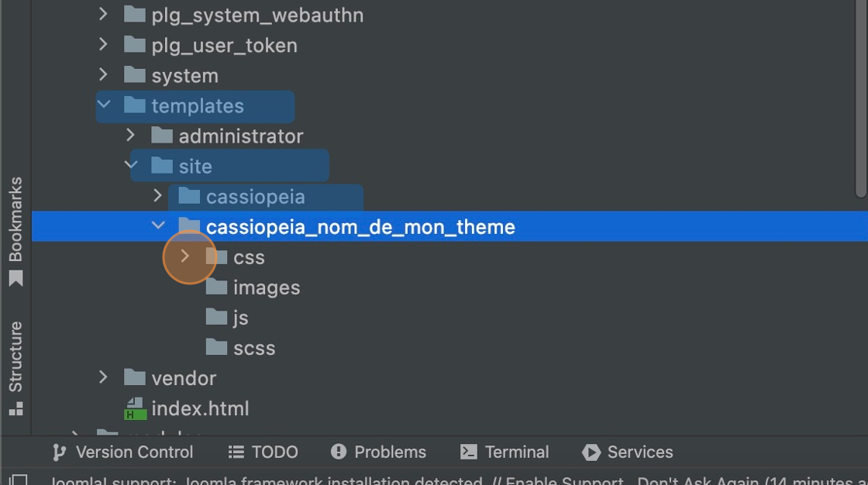This screenshot has width=868, height=485.
Task: Expand the plg_user_token folder
Action: 104,45
